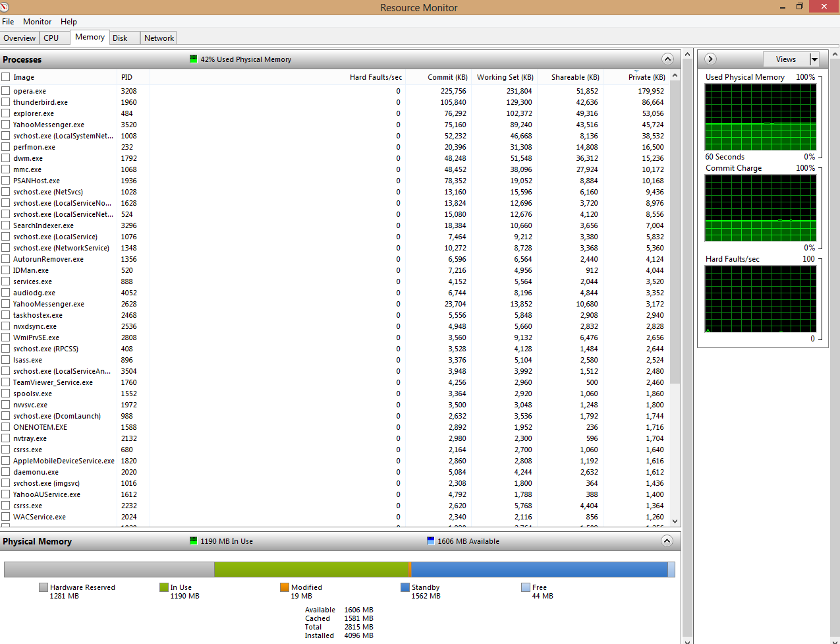Tick the thunderbird.exe process checkbox

tap(6, 102)
